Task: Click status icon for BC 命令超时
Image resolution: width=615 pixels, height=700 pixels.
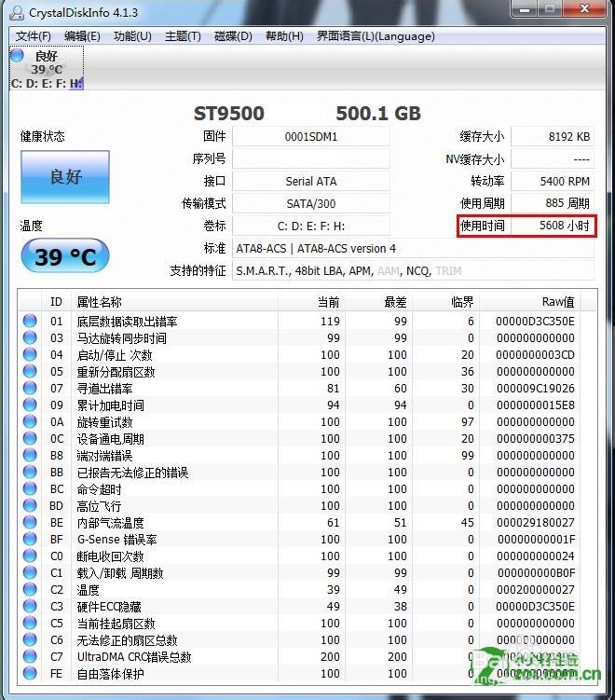Action: coord(30,488)
